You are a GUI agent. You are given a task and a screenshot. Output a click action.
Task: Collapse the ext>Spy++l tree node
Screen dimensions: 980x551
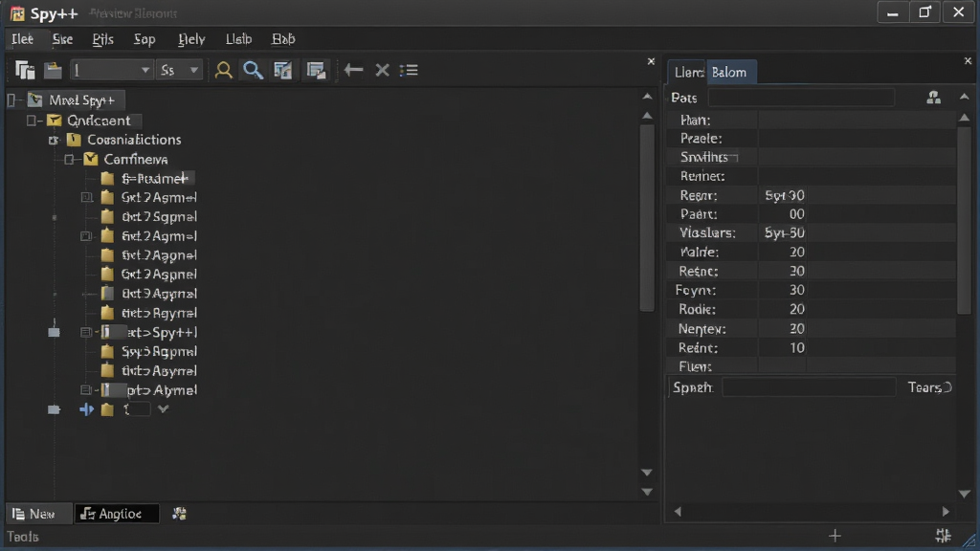(x=86, y=332)
